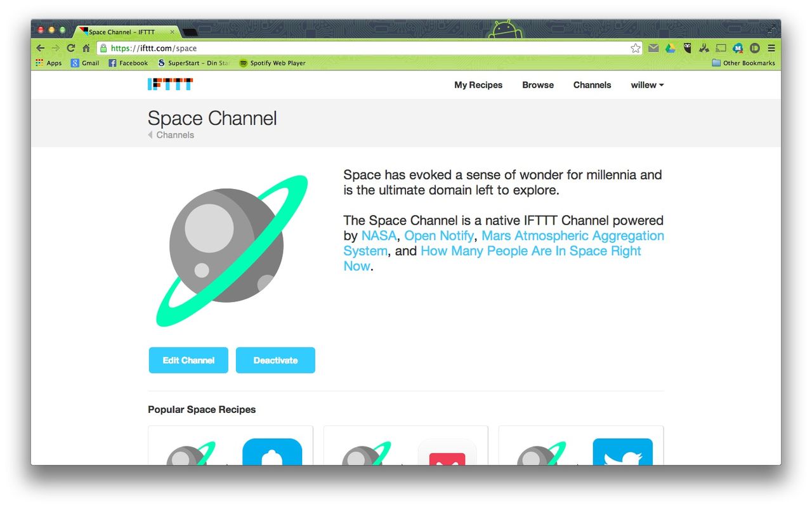
Task: Go to My Recipes
Action: [478, 85]
